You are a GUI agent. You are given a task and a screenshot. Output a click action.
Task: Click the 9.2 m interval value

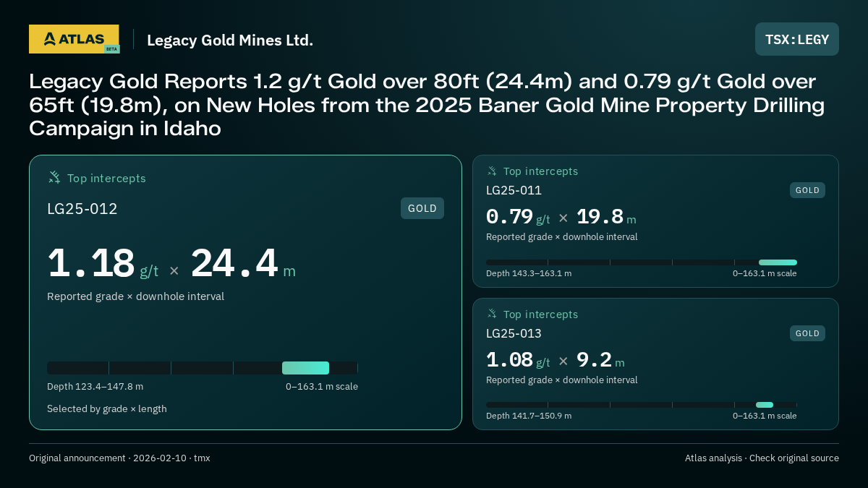point(600,360)
